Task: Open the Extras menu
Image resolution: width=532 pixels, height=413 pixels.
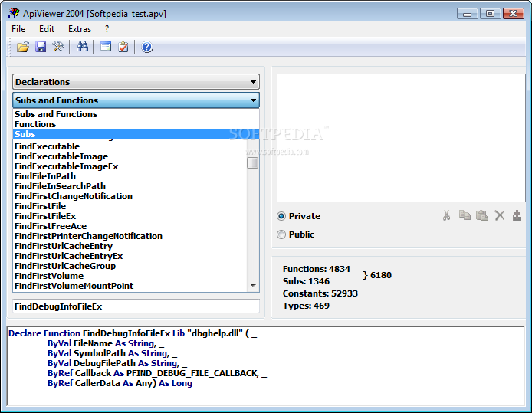Action: (x=80, y=29)
